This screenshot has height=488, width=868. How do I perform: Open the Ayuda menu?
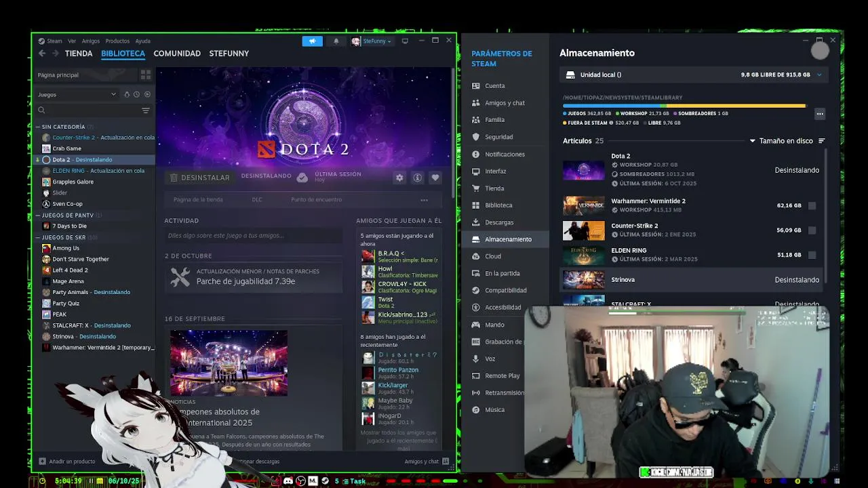pyautogui.click(x=143, y=41)
